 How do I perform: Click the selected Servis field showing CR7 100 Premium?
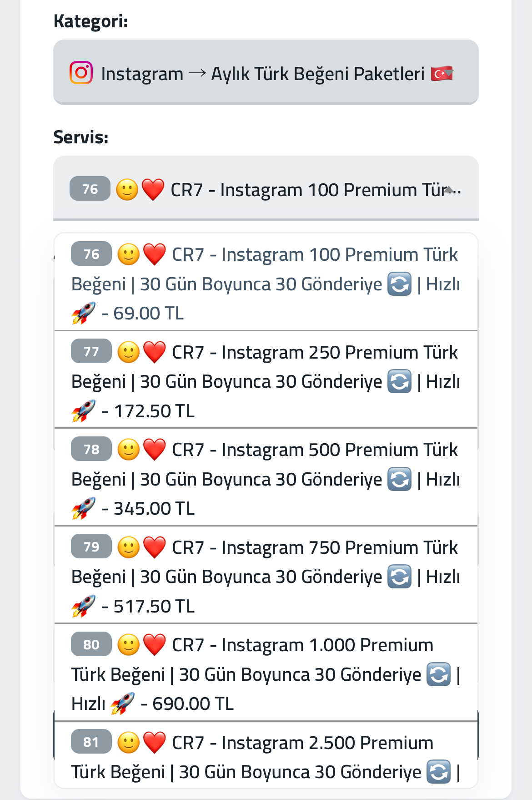[x=266, y=188]
